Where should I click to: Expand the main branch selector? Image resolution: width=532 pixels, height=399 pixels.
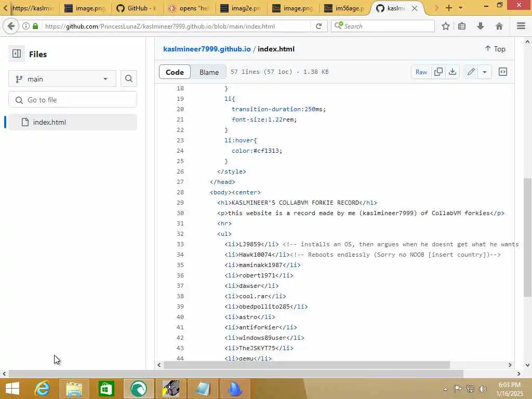coord(62,79)
